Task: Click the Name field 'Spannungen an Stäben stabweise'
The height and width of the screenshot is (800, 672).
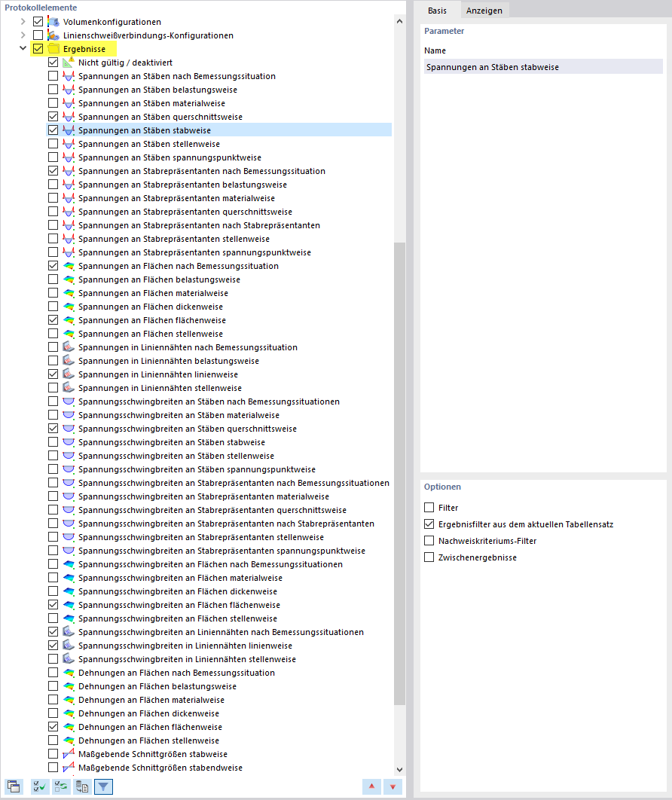Action: 543,67
